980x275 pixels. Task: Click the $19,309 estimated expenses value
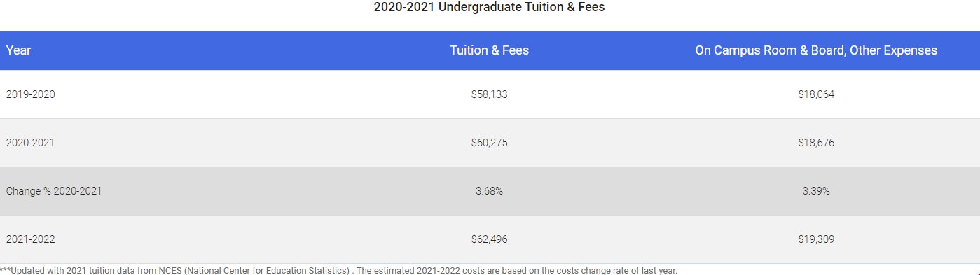pos(816,239)
